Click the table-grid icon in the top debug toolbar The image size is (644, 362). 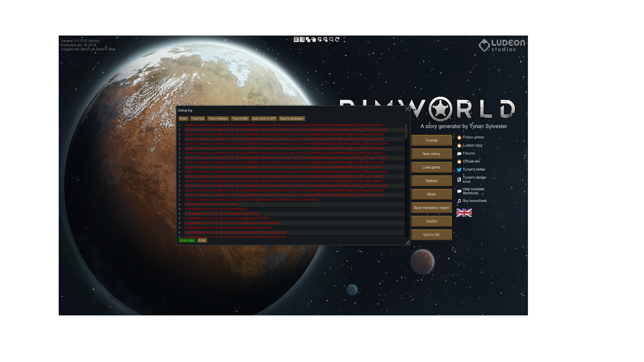pyautogui.click(x=302, y=40)
